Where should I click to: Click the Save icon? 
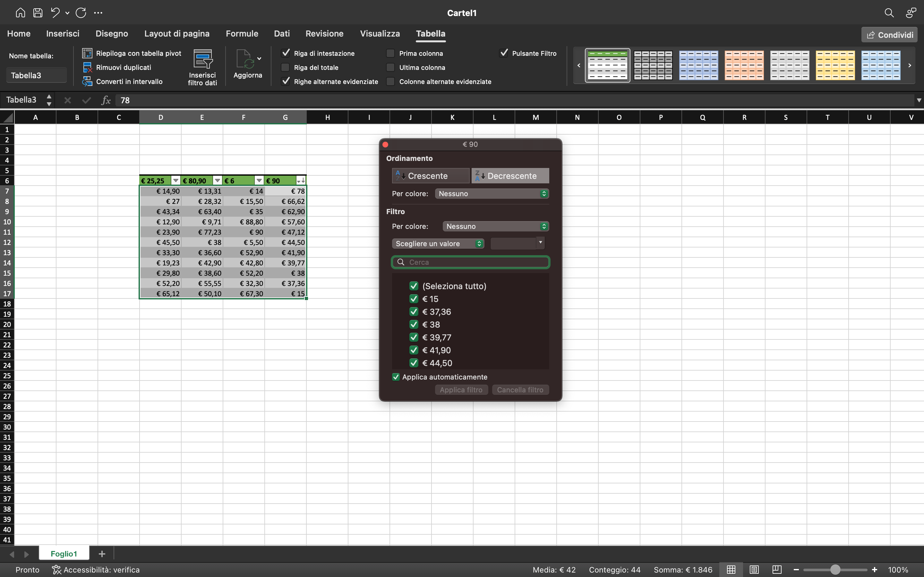click(x=38, y=13)
